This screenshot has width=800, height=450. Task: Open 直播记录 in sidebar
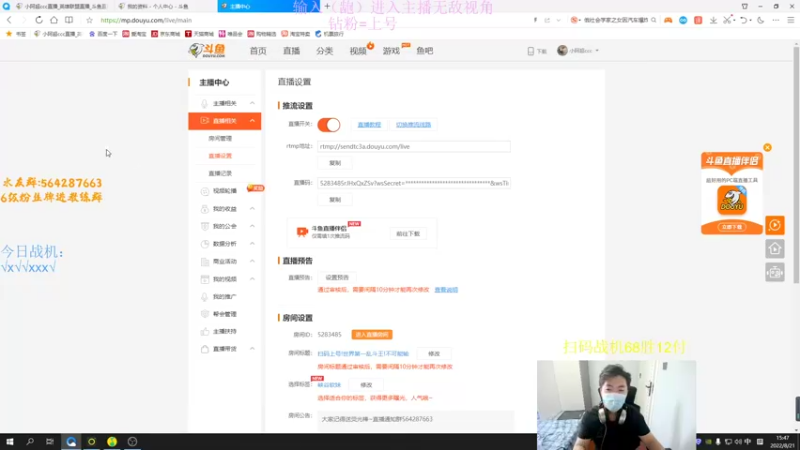pos(220,173)
